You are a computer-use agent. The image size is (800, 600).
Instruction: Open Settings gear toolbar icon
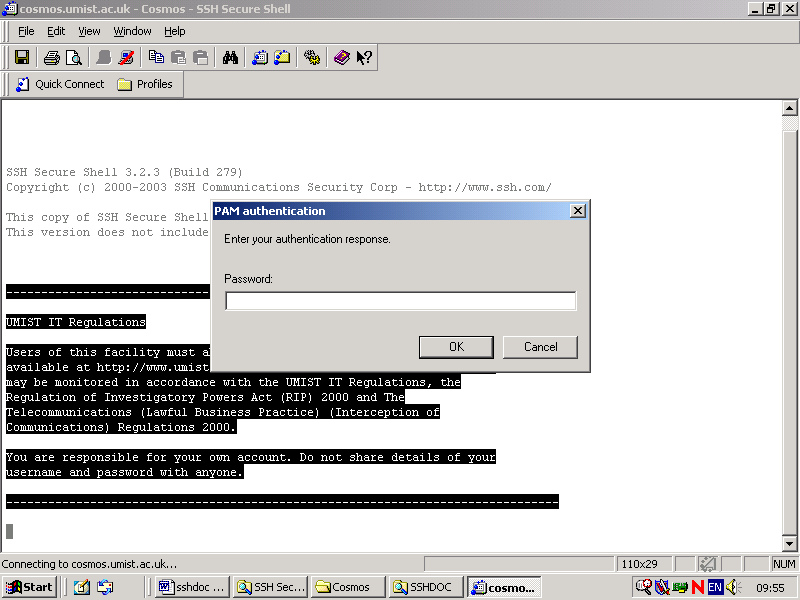point(312,58)
